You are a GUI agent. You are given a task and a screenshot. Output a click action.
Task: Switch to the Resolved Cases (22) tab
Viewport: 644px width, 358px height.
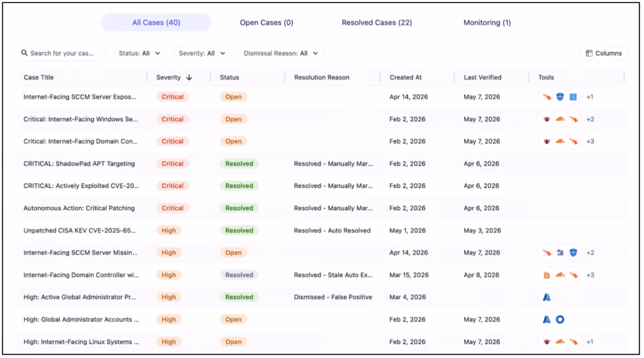(377, 23)
